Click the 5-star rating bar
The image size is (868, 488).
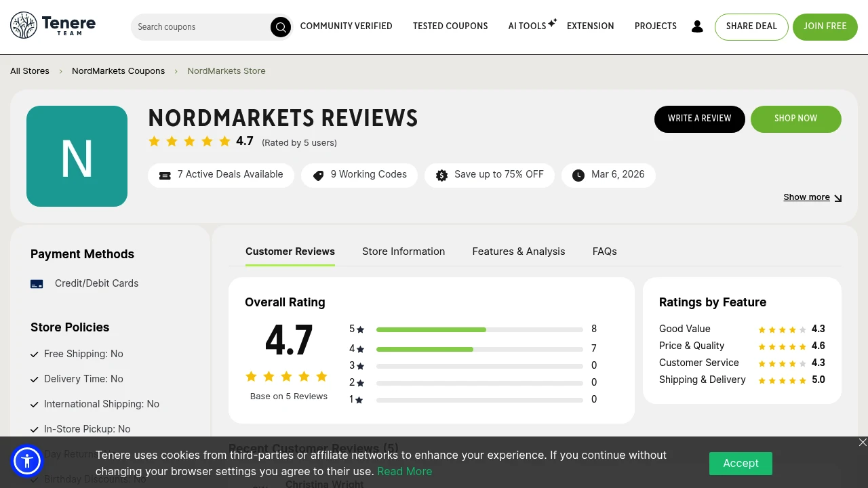pyautogui.click(x=479, y=330)
